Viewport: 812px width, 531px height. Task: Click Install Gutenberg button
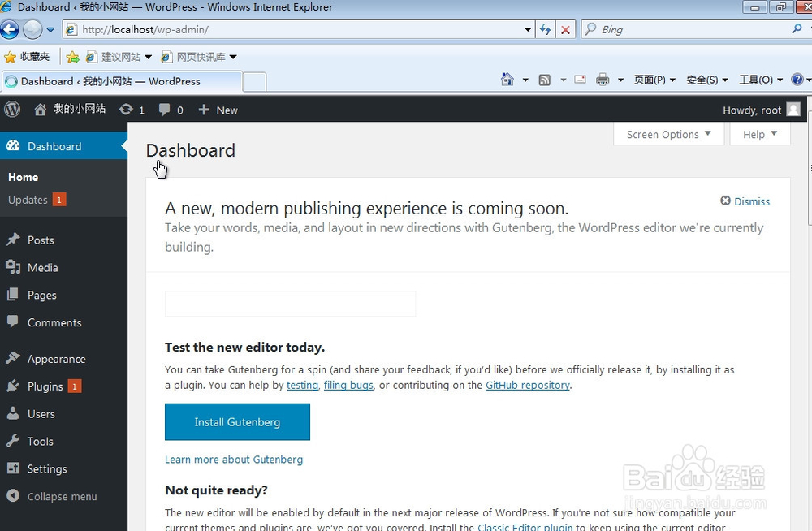coord(237,422)
